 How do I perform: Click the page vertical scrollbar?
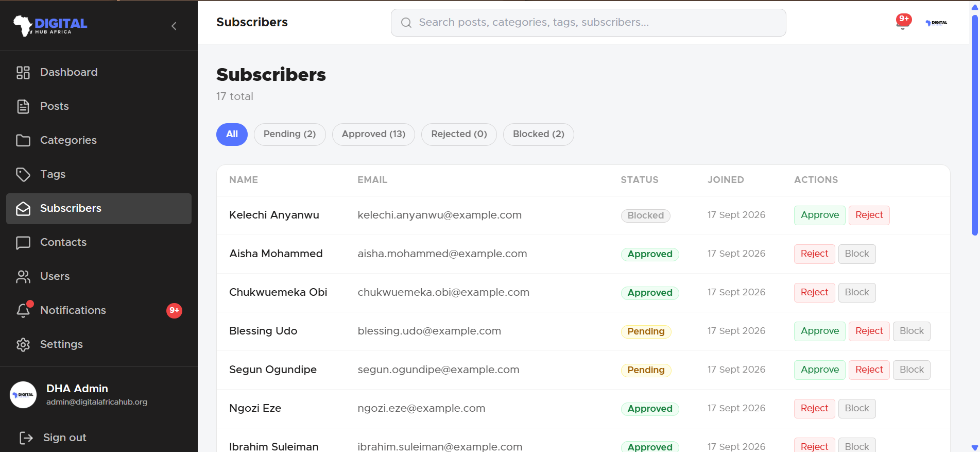tap(974, 125)
